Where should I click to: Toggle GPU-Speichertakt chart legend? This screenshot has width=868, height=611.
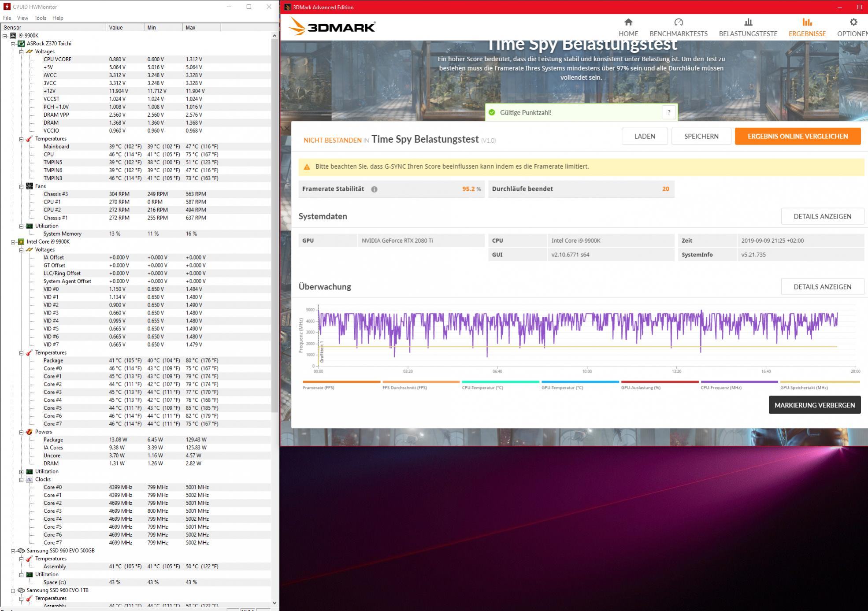click(x=820, y=385)
